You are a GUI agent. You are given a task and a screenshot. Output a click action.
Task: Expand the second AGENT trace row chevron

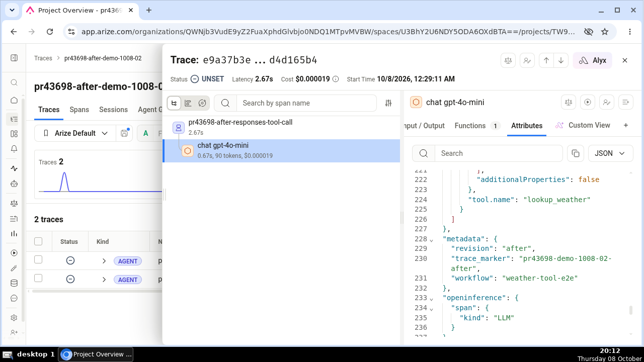(x=104, y=280)
